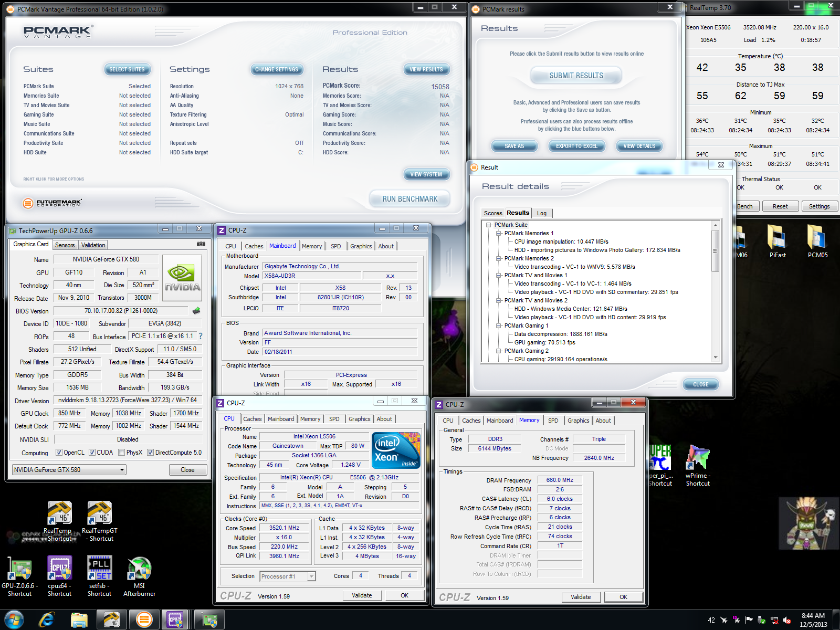Click the VIEW SYSTEM button

(x=426, y=174)
